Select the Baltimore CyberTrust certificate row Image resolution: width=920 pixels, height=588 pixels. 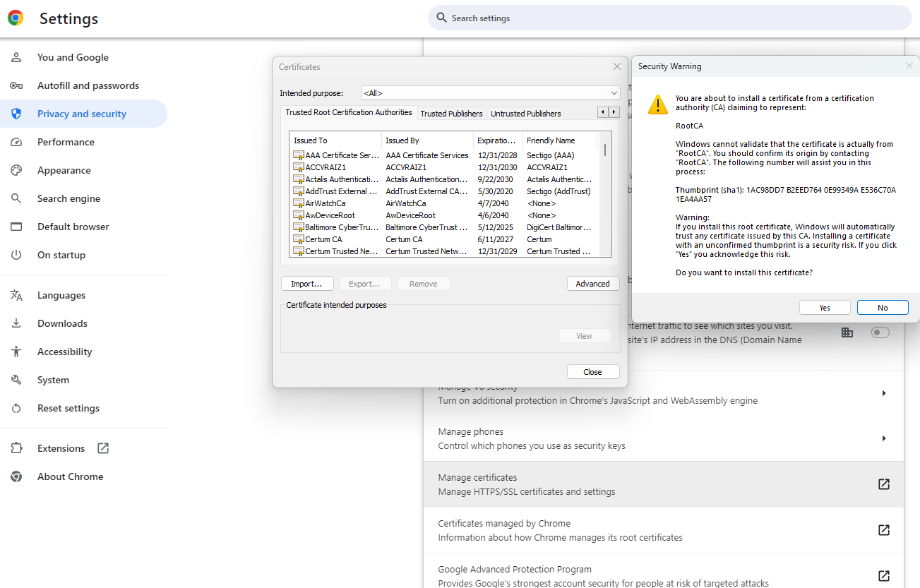point(443,227)
